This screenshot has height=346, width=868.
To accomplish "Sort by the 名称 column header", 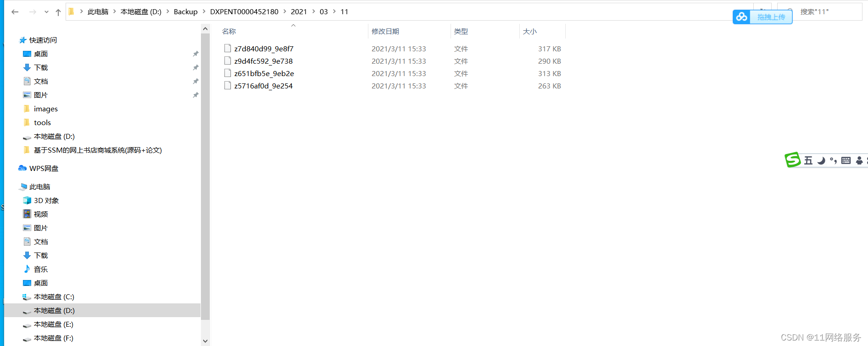I will [x=229, y=31].
